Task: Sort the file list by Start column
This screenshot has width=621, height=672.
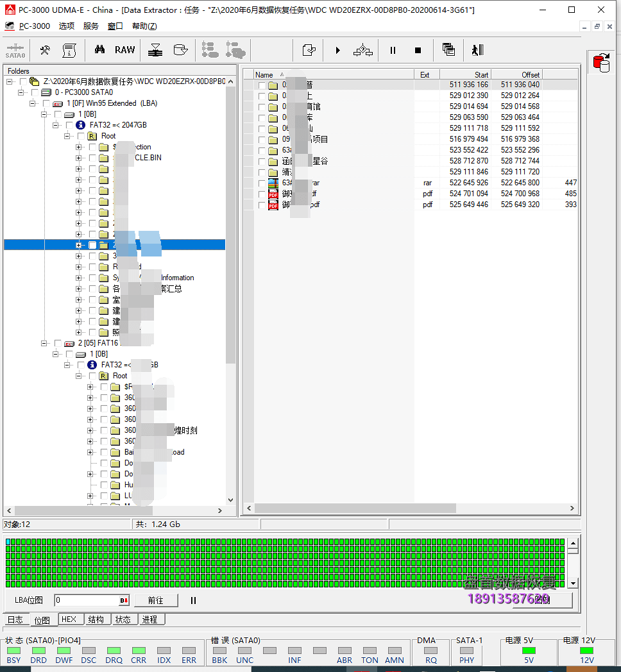Action: click(465, 74)
